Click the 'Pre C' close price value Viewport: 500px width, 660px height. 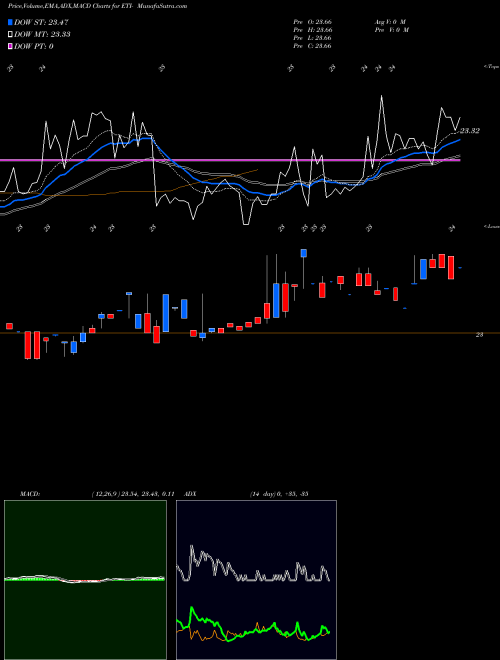click(313, 46)
